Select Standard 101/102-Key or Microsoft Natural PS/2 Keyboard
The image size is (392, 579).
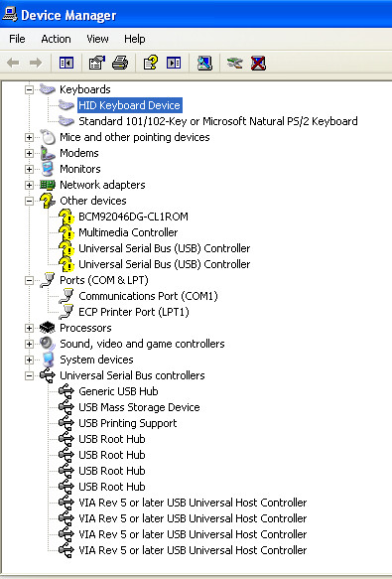click(218, 121)
